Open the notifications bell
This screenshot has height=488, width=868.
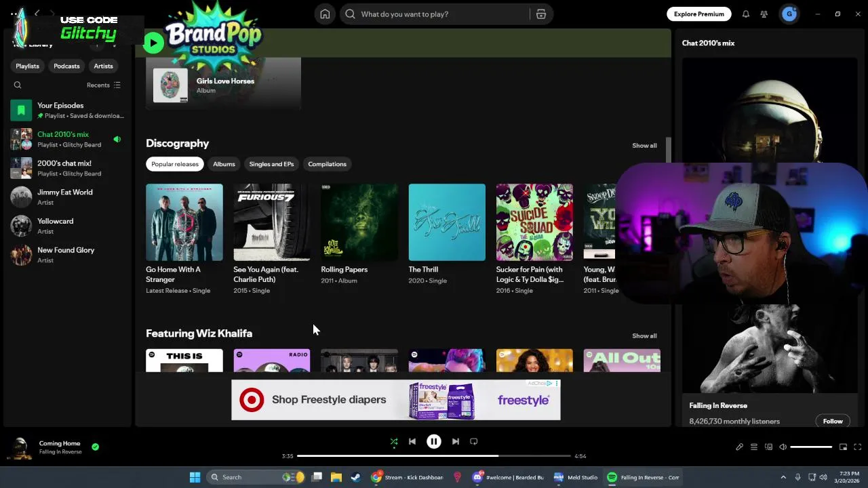pyautogui.click(x=745, y=14)
